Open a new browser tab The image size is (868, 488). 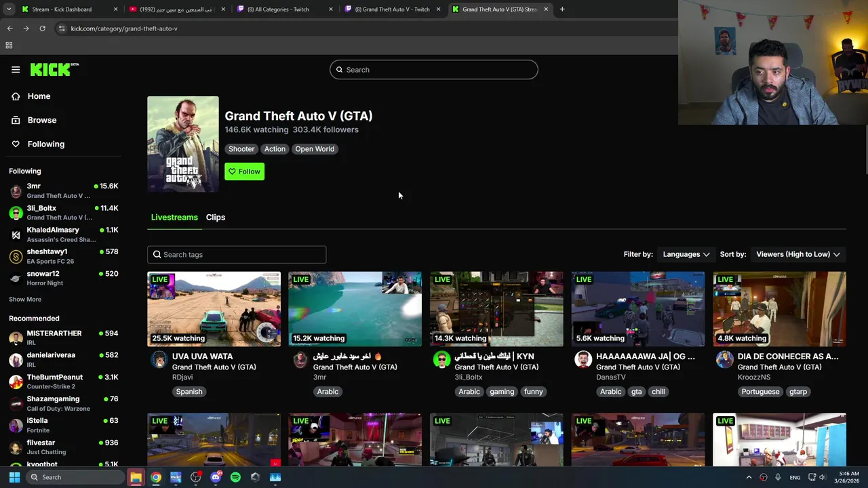(x=562, y=9)
